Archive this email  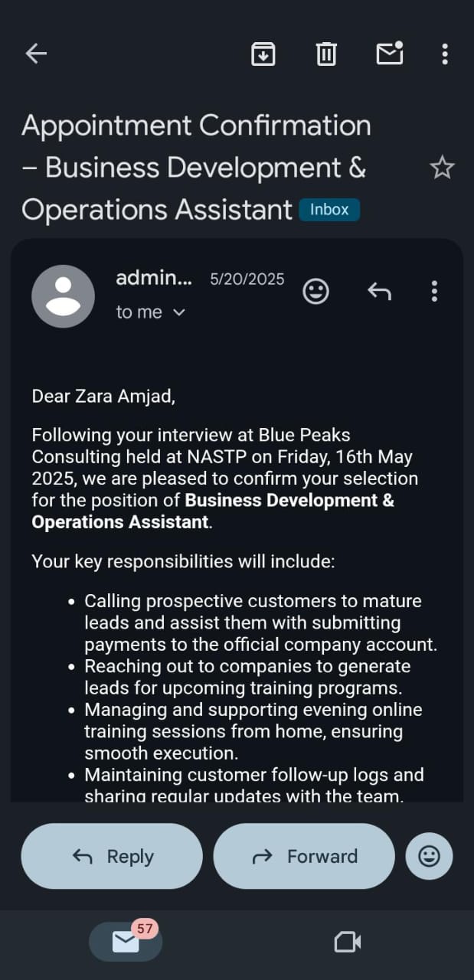coord(263,54)
